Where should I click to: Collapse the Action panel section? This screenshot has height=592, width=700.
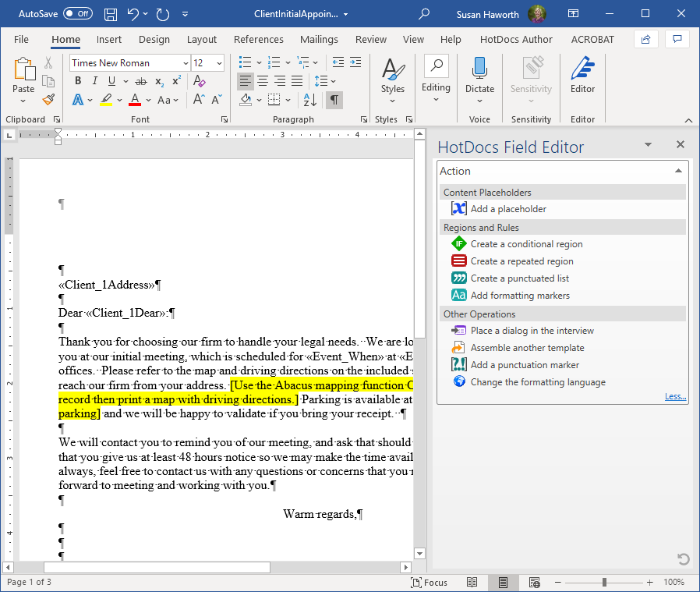pos(678,171)
